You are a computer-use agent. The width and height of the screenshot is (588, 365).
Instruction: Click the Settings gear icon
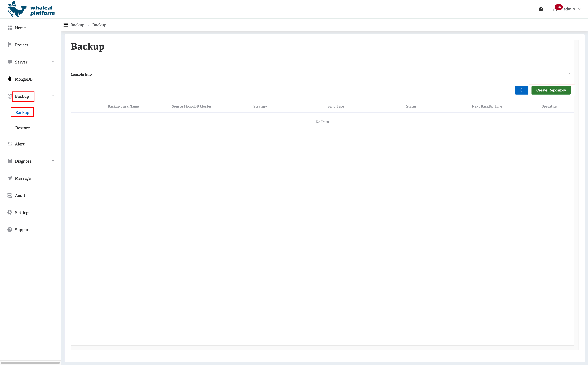10,212
